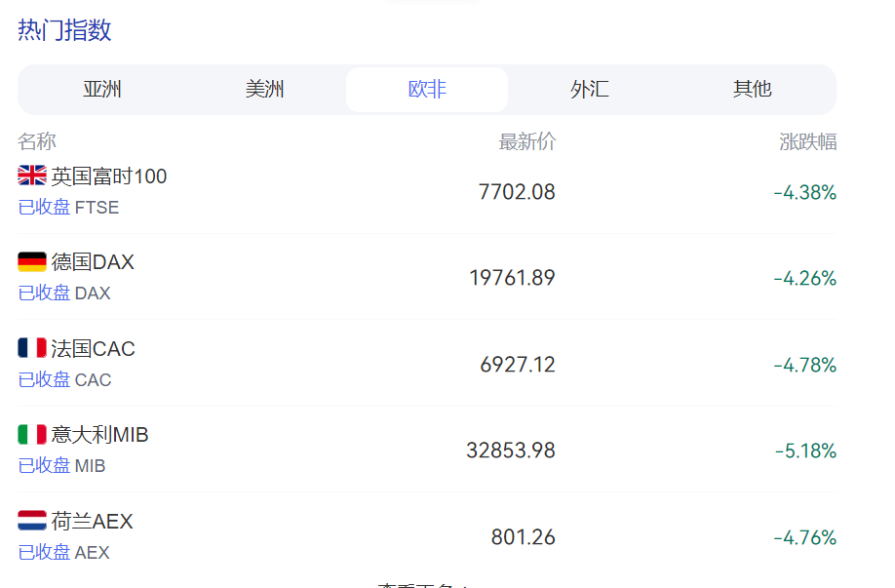Click the 热门指数 heading

[x=64, y=29]
